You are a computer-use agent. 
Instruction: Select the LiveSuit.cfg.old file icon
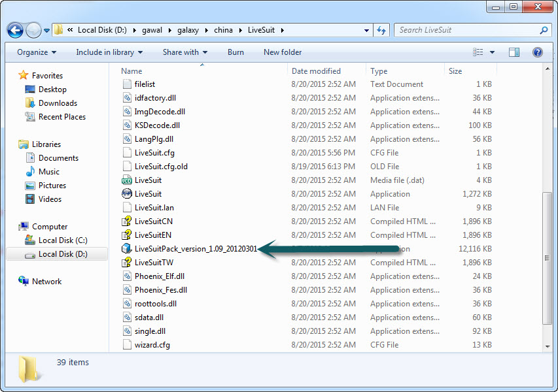click(x=127, y=167)
